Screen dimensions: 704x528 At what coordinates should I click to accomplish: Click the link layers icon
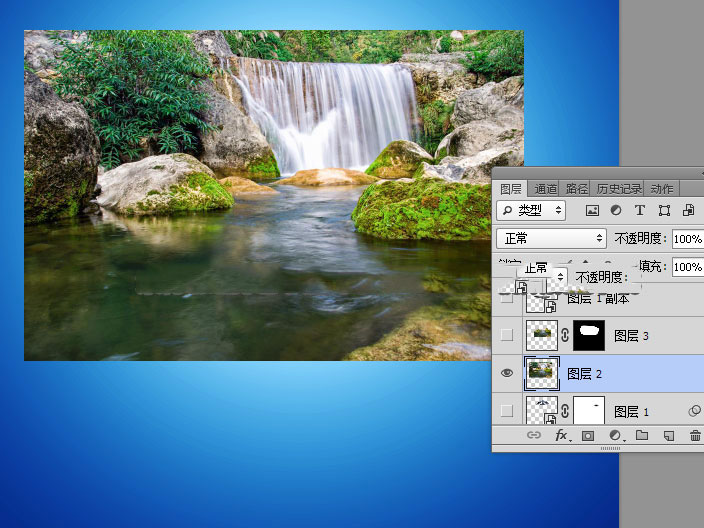[533, 435]
